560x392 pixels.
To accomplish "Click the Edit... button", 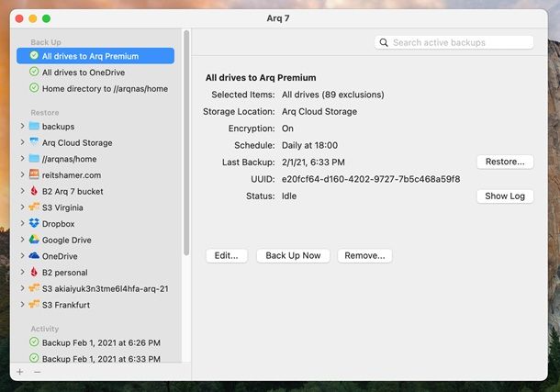I will point(227,255).
